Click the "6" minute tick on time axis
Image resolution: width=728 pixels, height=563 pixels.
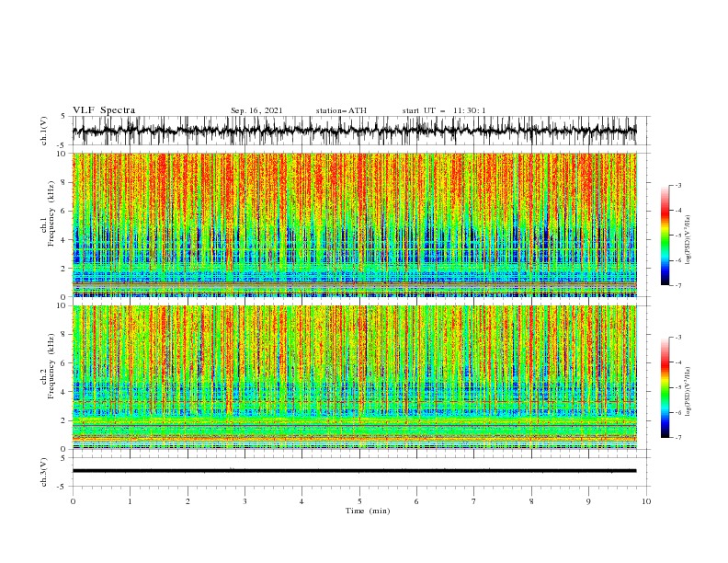(417, 501)
